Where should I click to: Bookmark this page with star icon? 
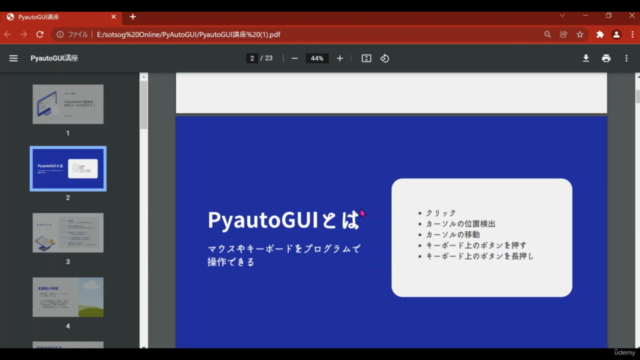coord(580,35)
